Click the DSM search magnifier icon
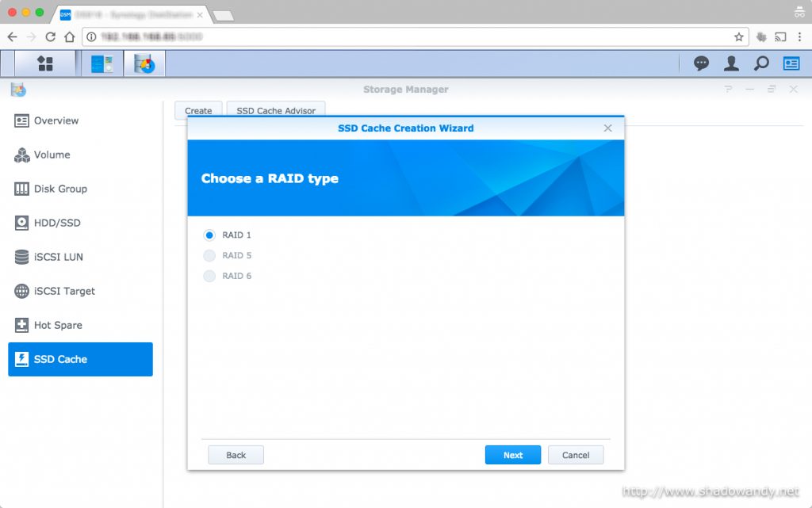 (x=761, y=63)
